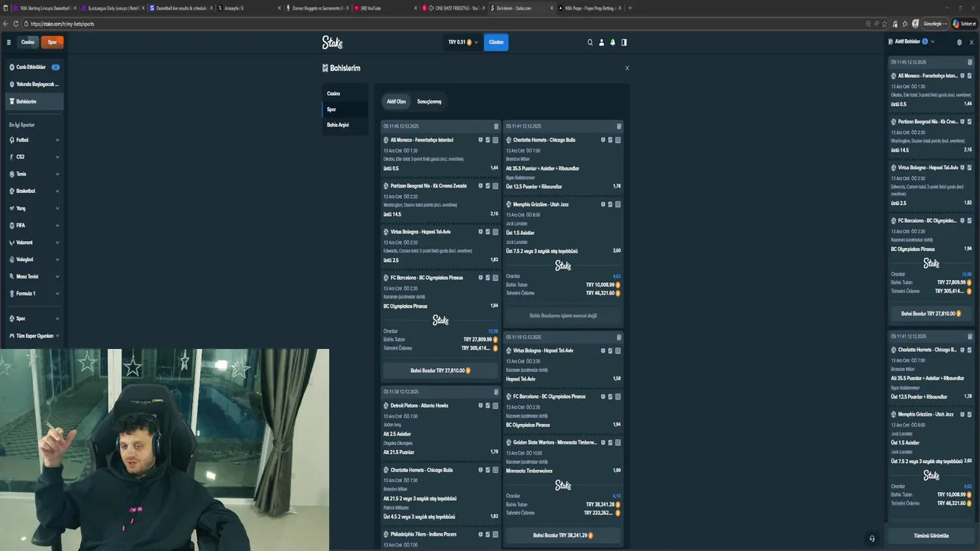Click rightmost icon in FC Barcelona 11:45 card row
The width and height of the screenshot is (980, 551).
click(495, 278)
